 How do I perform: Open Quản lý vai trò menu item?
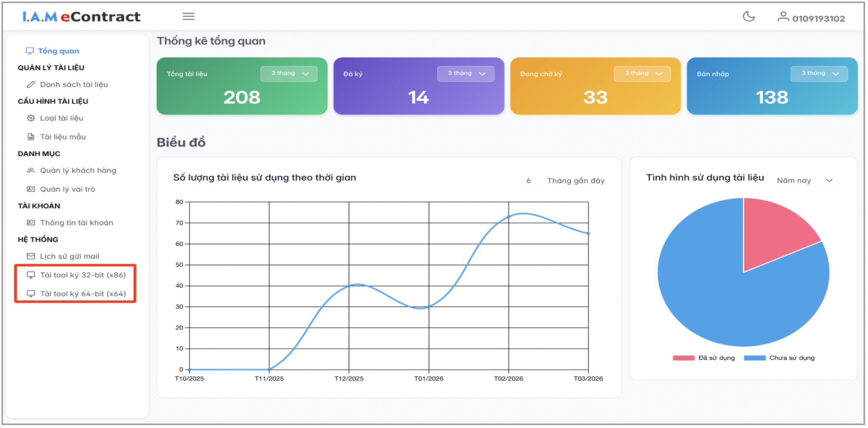pos(67,189)
